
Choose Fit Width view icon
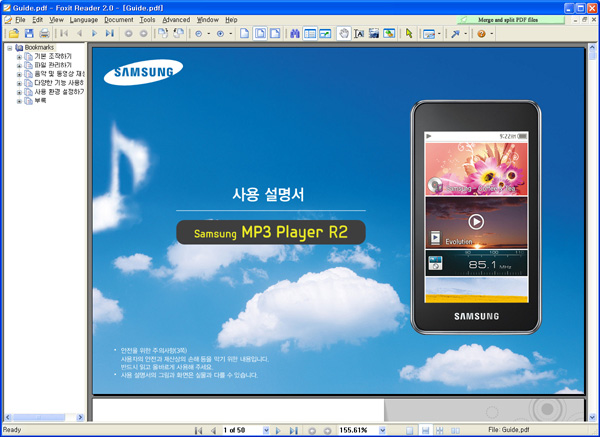coord(275,34)
